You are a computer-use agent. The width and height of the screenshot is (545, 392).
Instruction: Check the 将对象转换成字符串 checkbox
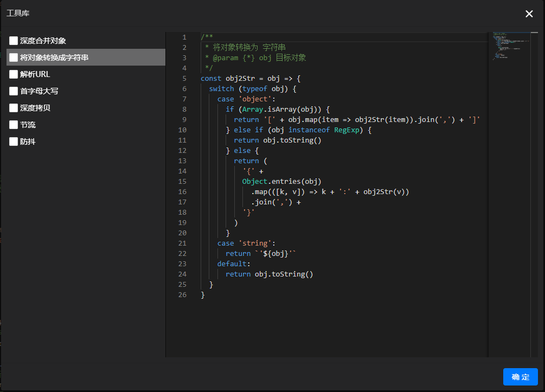tap(14, 57)
